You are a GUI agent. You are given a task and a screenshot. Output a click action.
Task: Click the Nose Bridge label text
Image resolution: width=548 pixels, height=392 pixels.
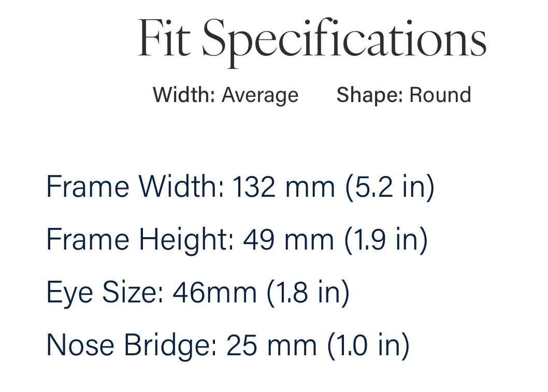(132, 345)
